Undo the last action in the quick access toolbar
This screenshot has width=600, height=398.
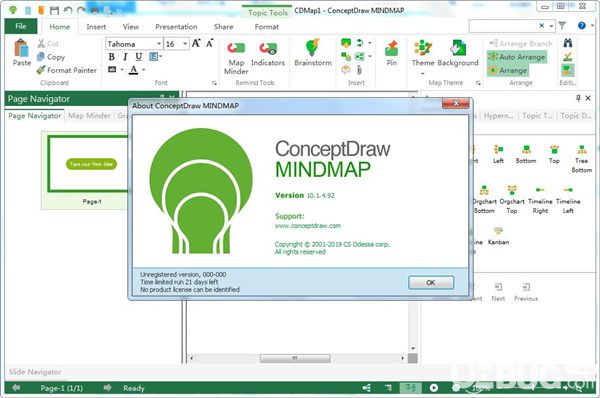coord(68,10)
